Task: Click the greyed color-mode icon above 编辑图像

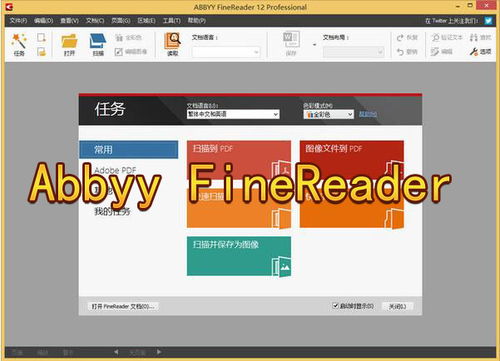Action: [x=119, y=38]
